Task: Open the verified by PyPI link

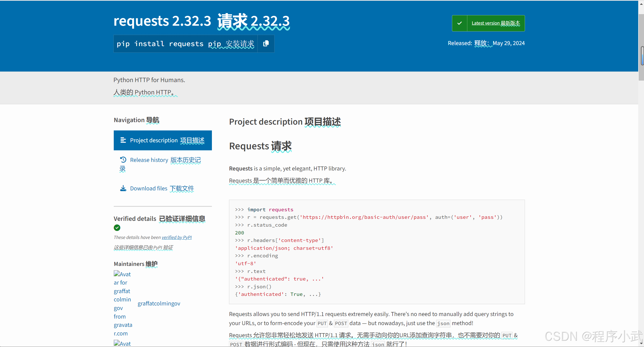Action: (177, 237)
